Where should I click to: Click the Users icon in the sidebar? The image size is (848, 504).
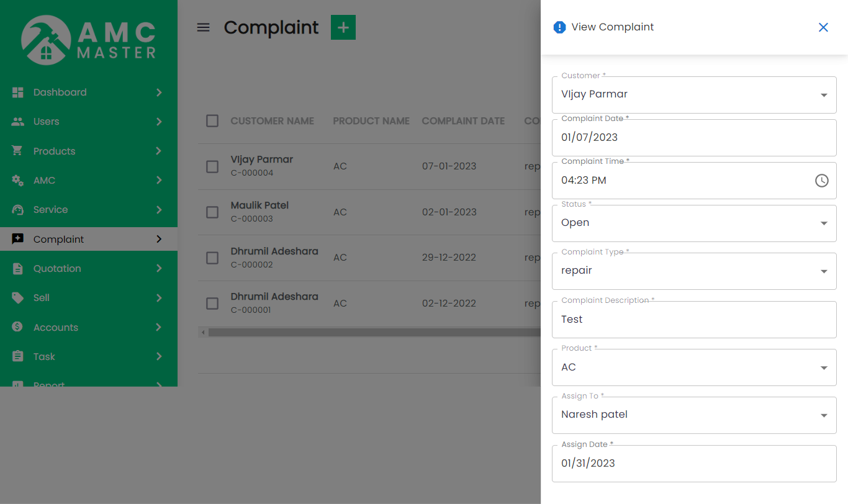click(x=19, y=121)
